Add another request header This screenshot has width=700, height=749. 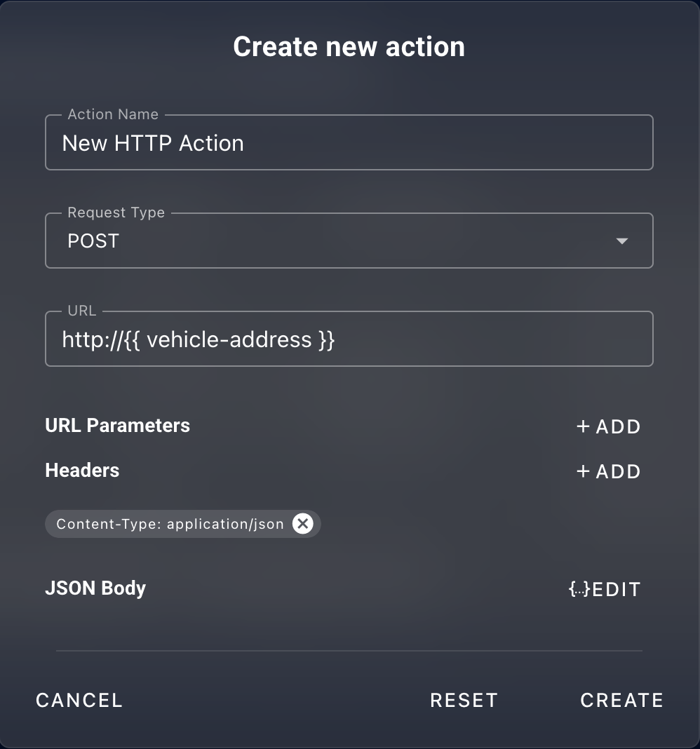pyautogui.click(x=607, y=471)
